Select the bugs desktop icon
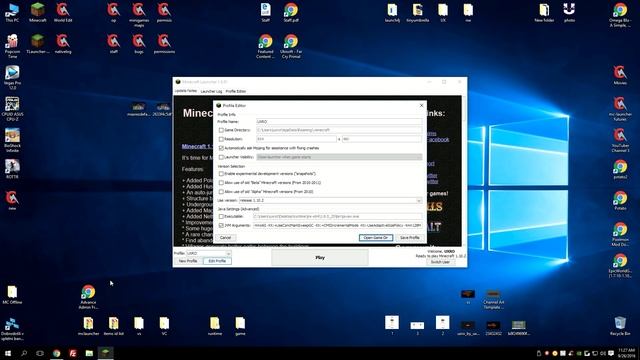The image size is (640, 360). pos(139,44)
